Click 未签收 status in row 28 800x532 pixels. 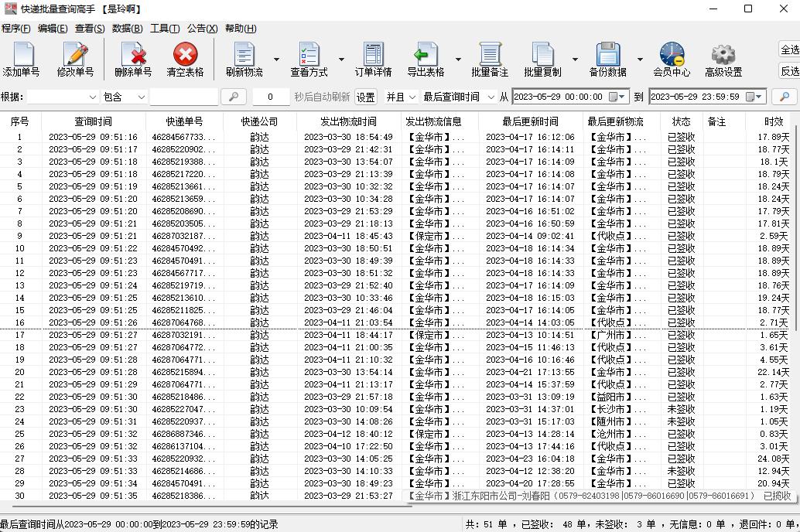pyautogui.click(x=681, y=471)
